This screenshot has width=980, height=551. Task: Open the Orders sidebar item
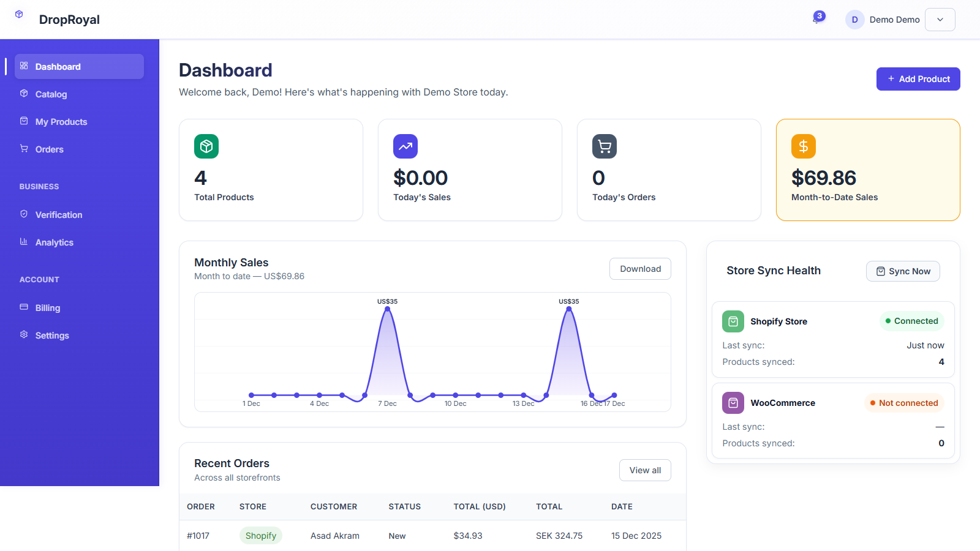pos(49,149)
